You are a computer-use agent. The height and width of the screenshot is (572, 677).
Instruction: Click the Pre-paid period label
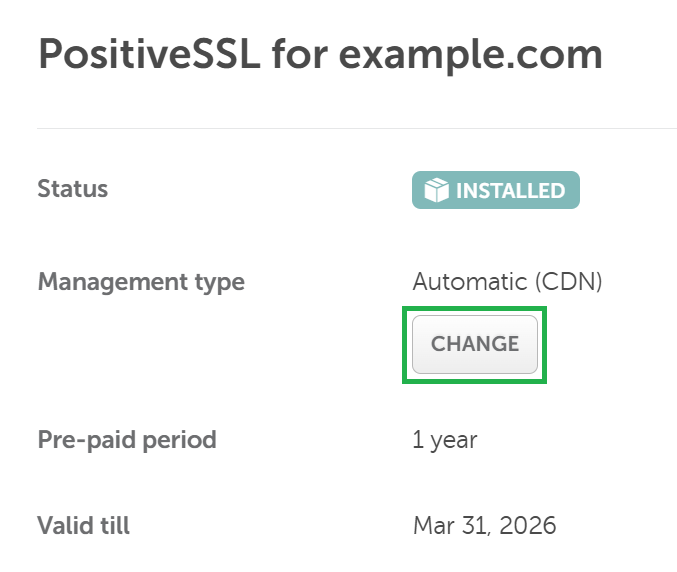click(x=127, y=441)
